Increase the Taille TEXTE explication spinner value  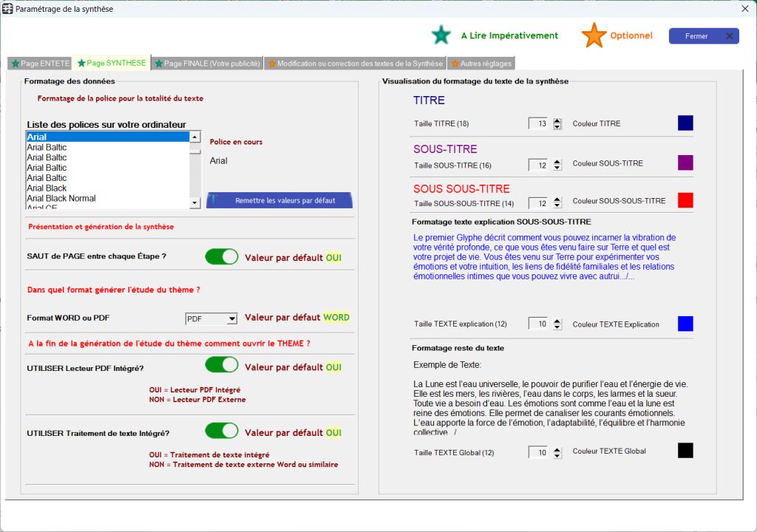[557, 320]
